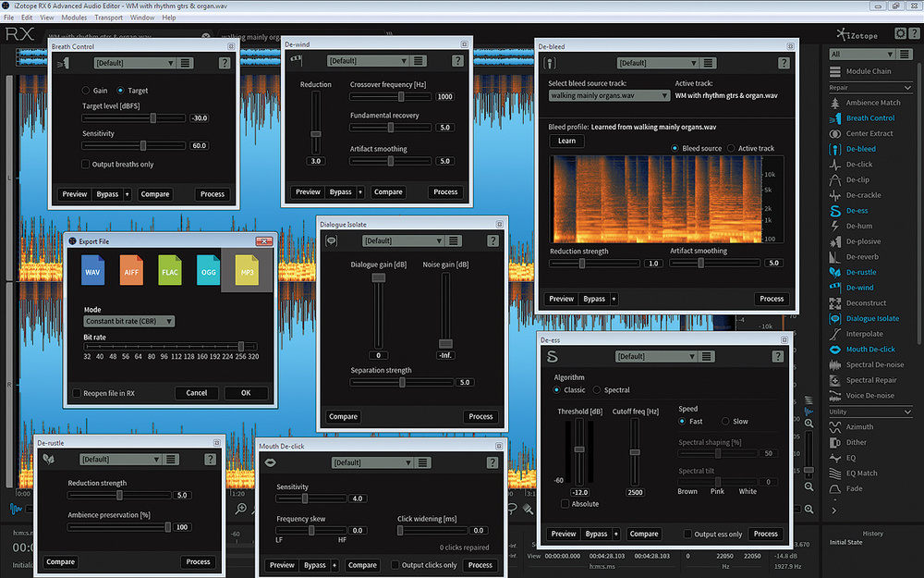Choose the MP3 format icon in Export File
This screenshot has width=924, height=578.
point(247,269)
